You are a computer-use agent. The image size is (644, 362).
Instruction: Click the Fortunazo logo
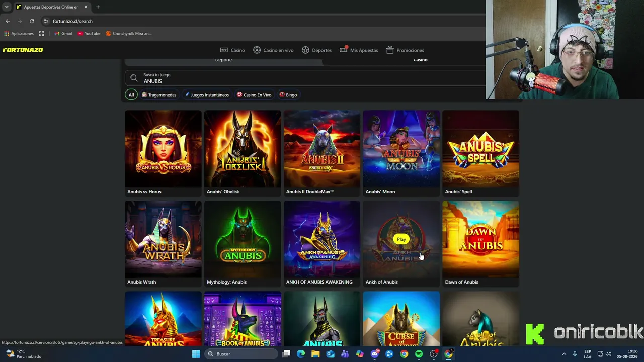coord(23,50)
